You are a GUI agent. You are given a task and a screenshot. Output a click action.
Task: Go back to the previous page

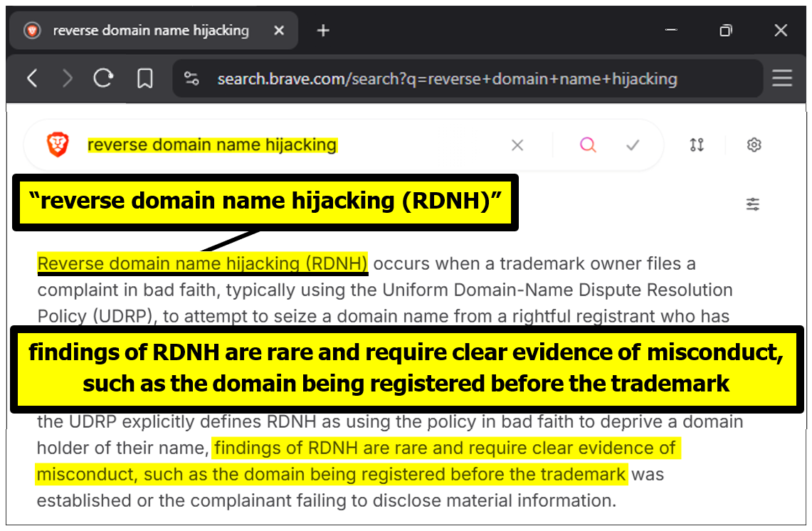point(32,78)
